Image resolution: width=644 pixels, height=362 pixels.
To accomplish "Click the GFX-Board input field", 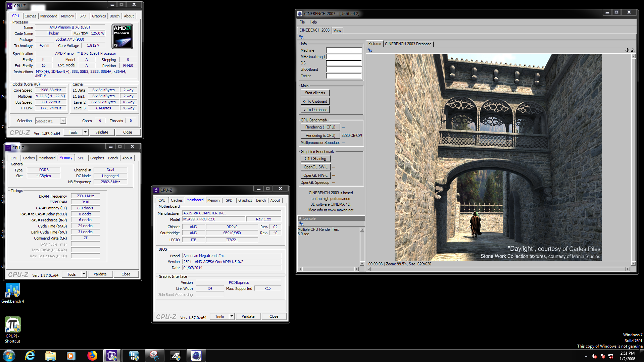I will click(344, 69).
